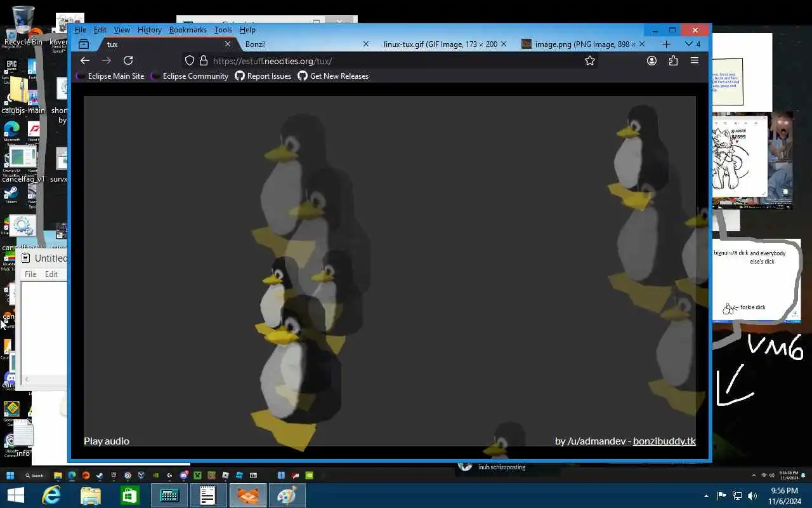Screen dimensions: 812x508
Task: Switch to the linux-tux.gif tab
Action: coord(443,44)
